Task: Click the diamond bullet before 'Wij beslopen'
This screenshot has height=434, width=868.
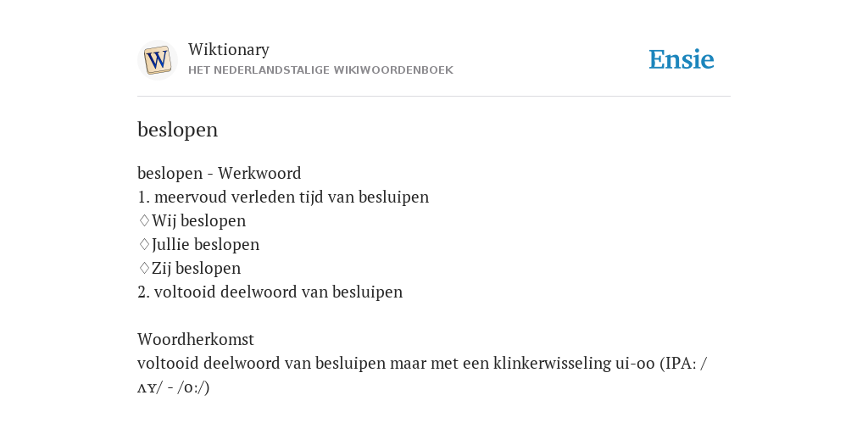Action: click(x=144, y=221)
